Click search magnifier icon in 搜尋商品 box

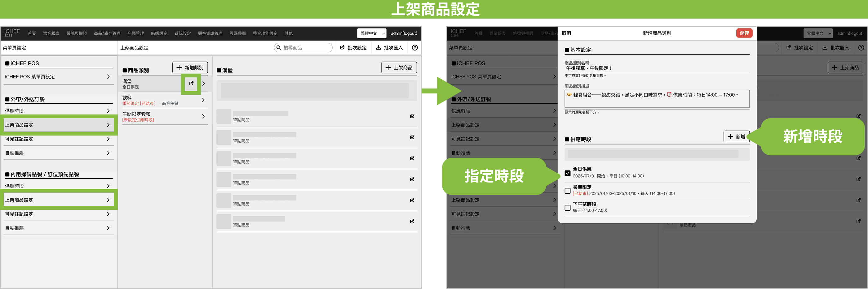279,48
